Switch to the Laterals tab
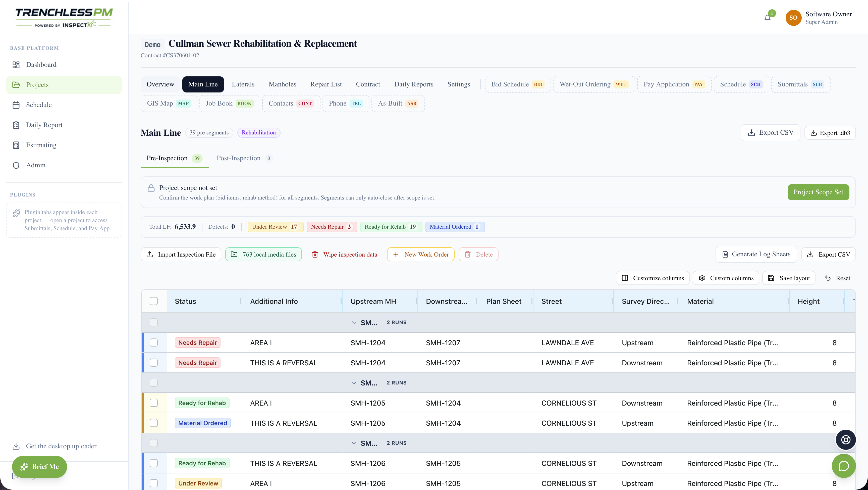The width and height of the screenshot is (868, 490). point(243,84)
